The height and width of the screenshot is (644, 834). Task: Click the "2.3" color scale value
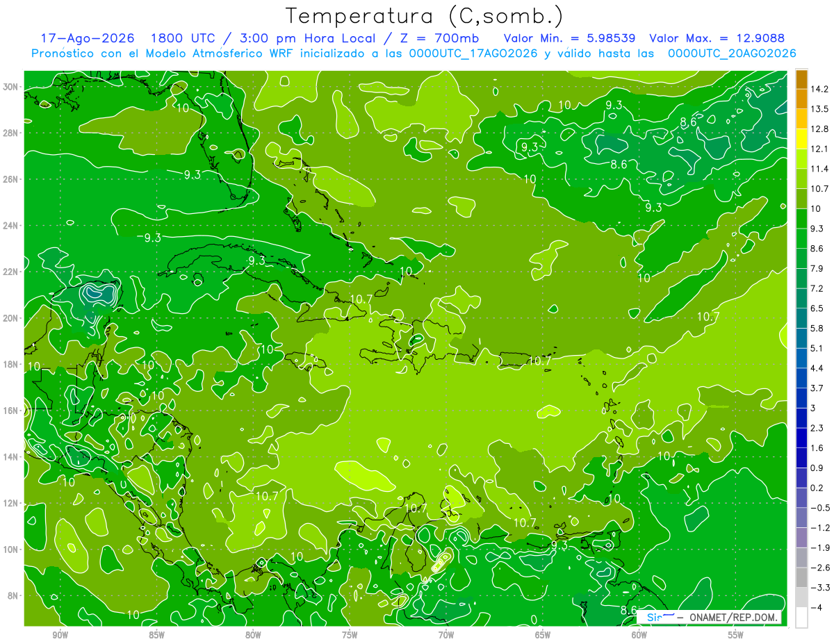[817, 428]
